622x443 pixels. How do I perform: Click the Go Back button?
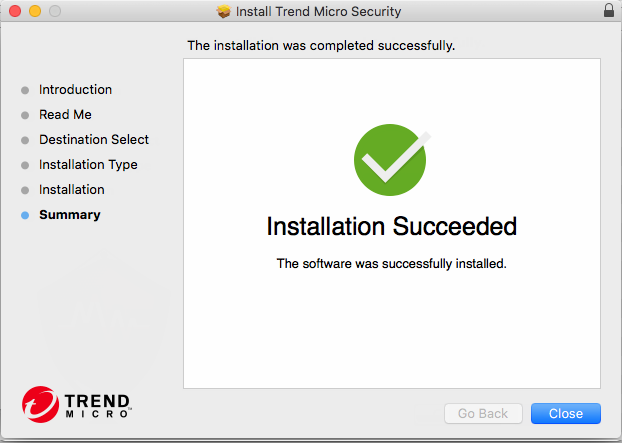[483, 413]
